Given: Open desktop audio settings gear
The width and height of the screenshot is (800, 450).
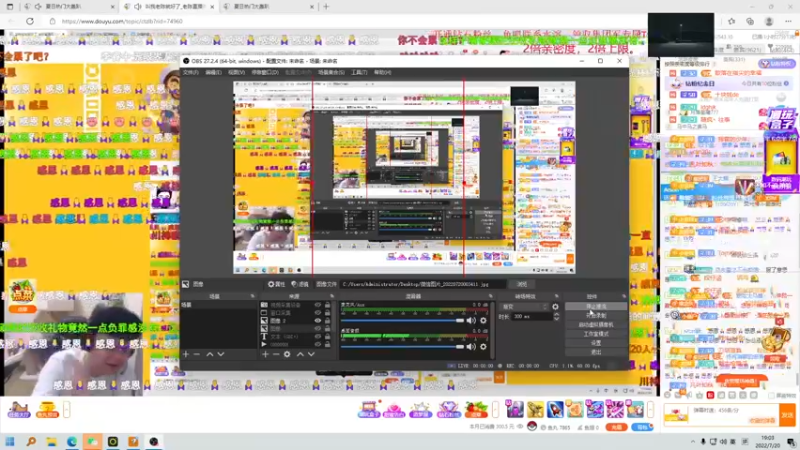Looking at the screenshot, I should pos(483,346).
